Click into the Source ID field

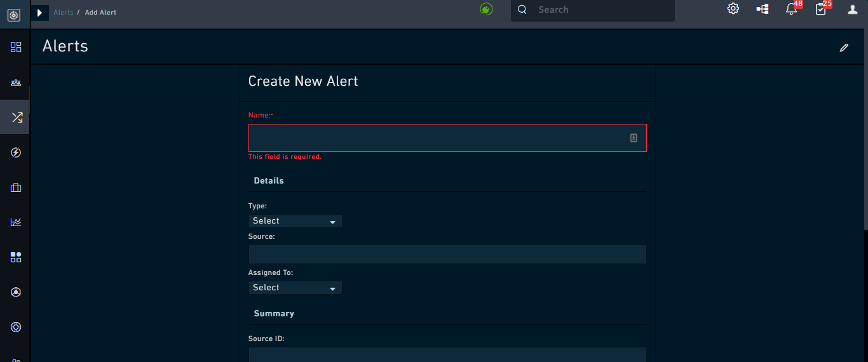[x=447, y=354]
